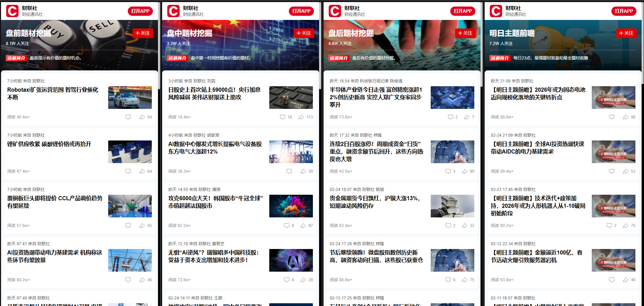
Task: Follow the 盘中题材挖掘 topic
Action: point(304,33)
